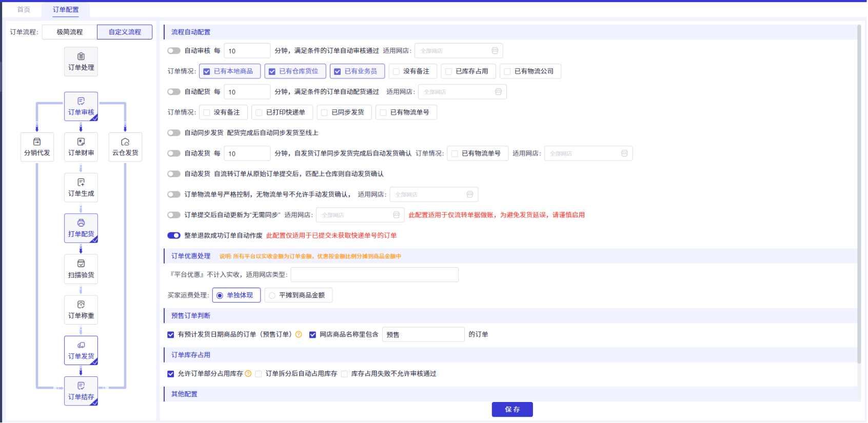
Task: Open 平台优惠 适用网店类型 dropdown
Action: 374,275
